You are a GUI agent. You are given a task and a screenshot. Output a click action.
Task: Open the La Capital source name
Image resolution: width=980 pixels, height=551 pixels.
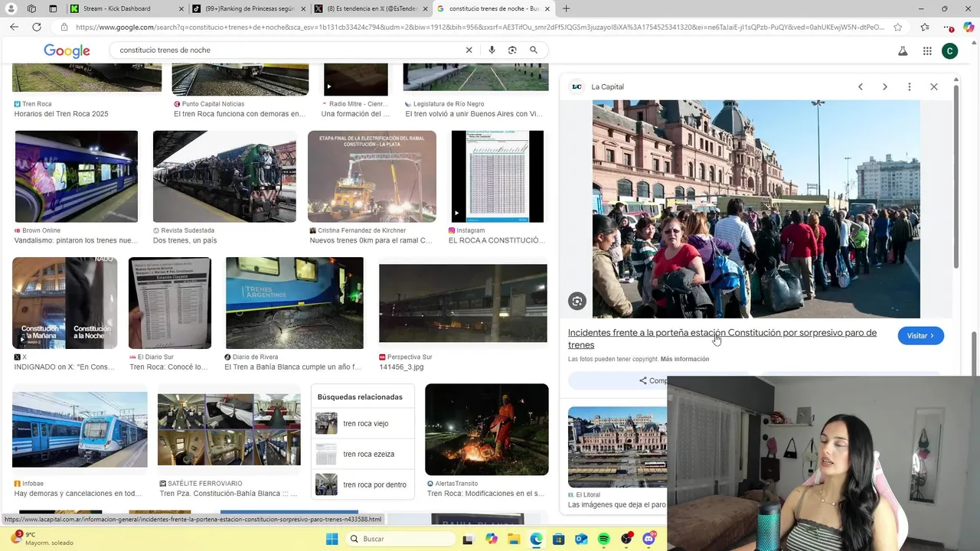tap(607, 86)
